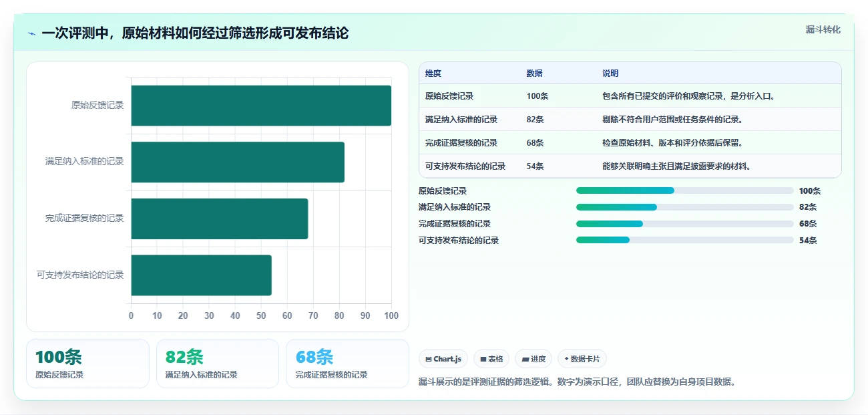This screenshot has height=415, width=868.
Task: Click the 68条 value beside the progress bar
Action: 808,224
